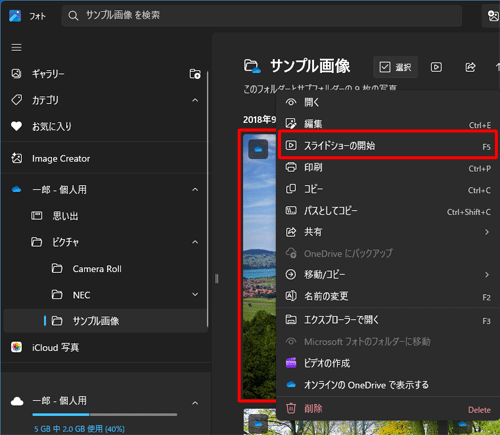The height and width of the screenshot is (435, 500).
Task: Click the ギャラリー gallery icon
Action: pos(16,73)
